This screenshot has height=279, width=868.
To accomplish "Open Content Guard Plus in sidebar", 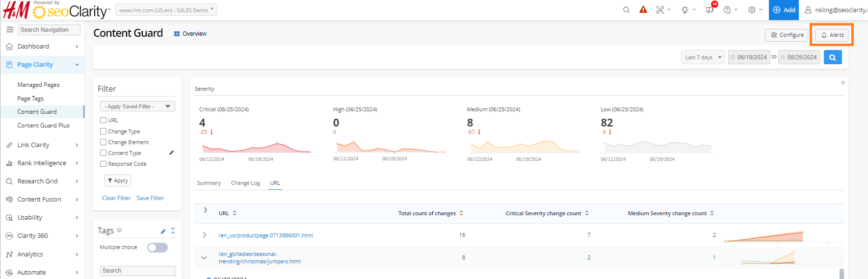I will (43, 126).
